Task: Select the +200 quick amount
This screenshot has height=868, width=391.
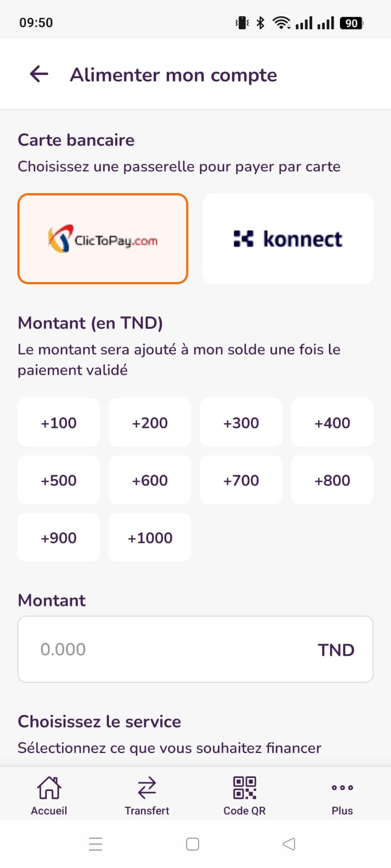Action: (x=150, y=423)
